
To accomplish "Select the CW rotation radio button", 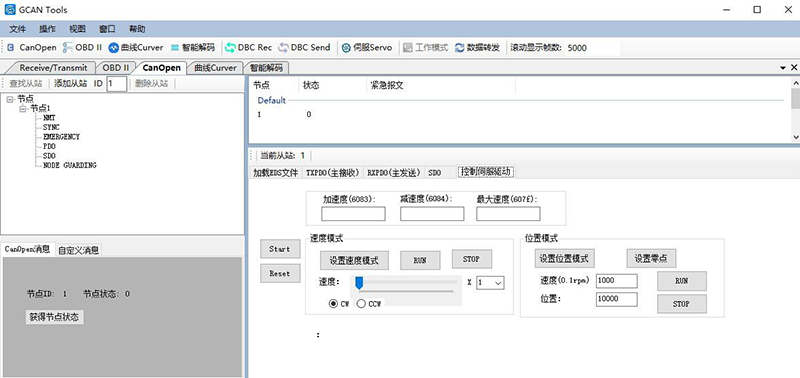I will 333,304.
